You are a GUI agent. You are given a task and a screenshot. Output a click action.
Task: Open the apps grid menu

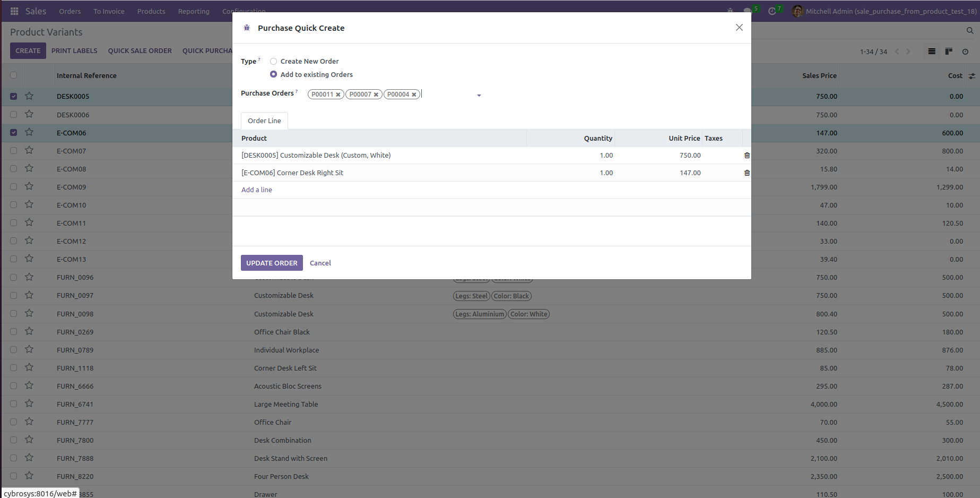[14, 11]
